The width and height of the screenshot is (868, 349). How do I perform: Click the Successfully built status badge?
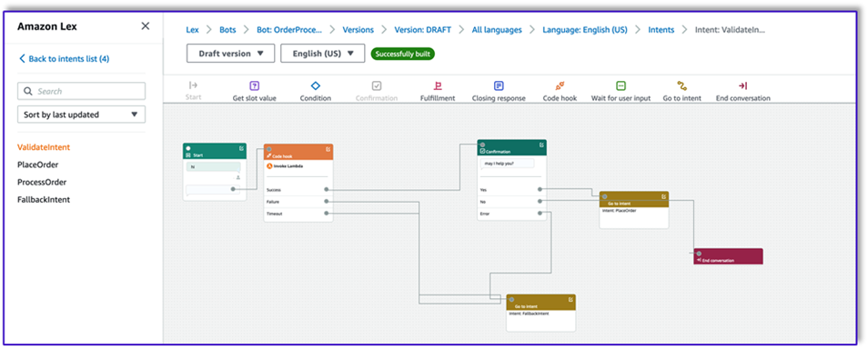pyautogui.click(x=402, y=54)
